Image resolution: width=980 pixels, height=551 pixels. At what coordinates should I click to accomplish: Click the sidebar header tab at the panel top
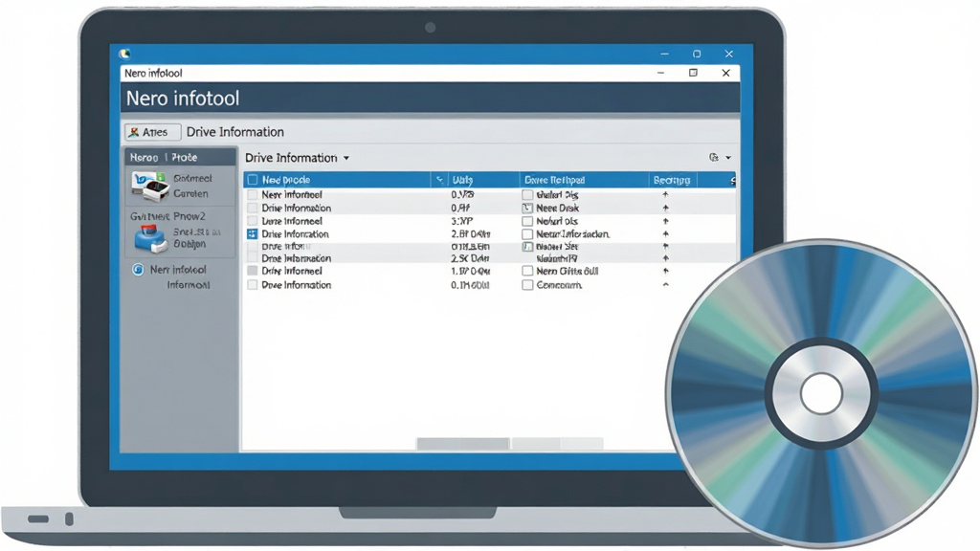[181, 157]
